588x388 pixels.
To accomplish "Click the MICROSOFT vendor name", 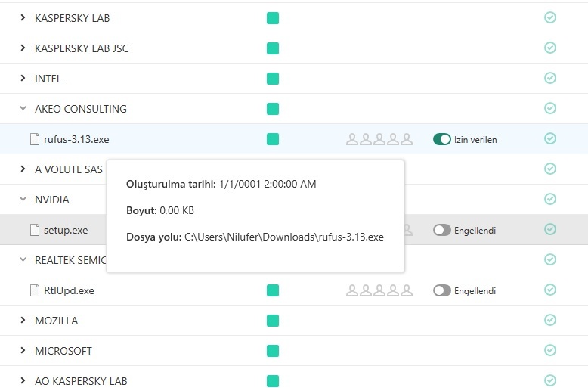I will point(63,351).
